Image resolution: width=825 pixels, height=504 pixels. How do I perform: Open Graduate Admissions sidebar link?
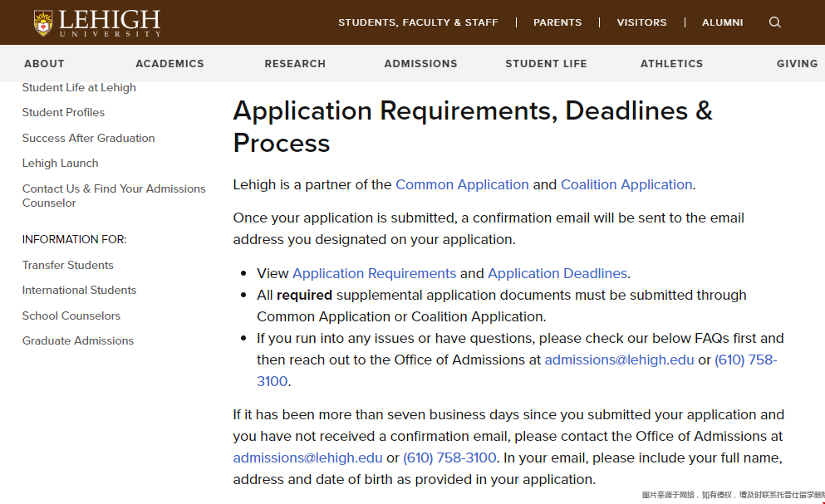[78, 341]
